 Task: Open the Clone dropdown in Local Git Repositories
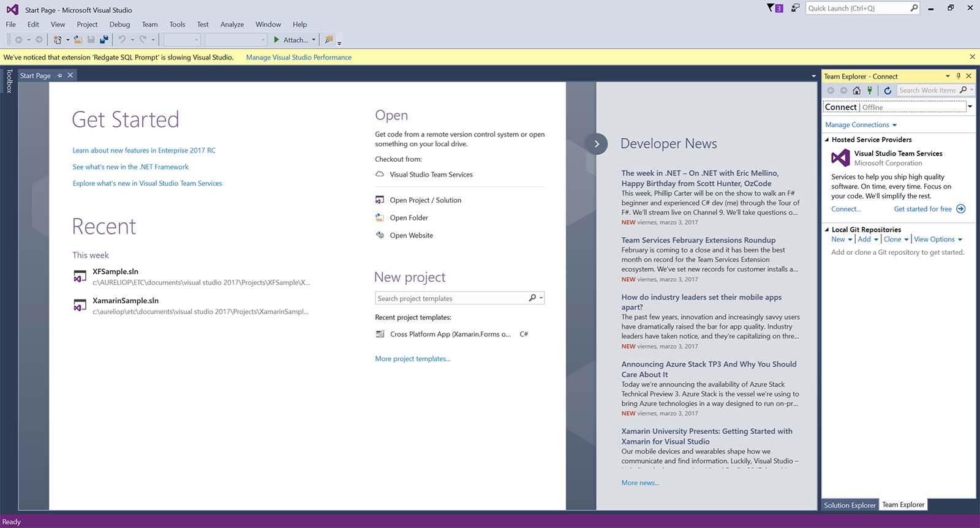896,239
